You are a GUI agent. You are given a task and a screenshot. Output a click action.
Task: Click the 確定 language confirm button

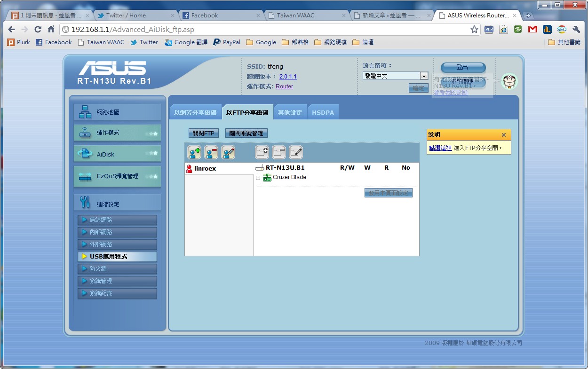(x=418, y=88)
